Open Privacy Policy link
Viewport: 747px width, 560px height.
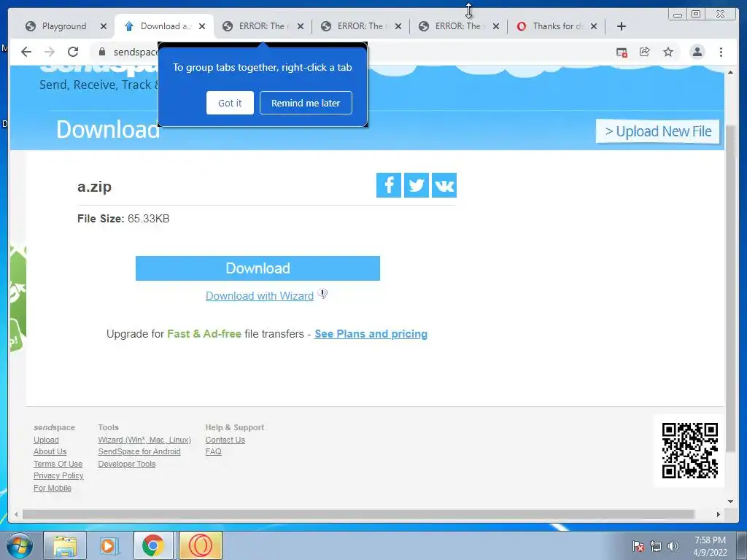[x=58, y=475]
